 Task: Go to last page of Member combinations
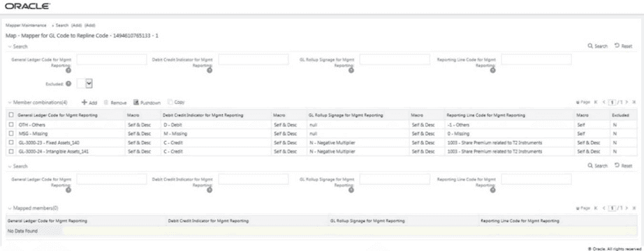pos(634,102)
